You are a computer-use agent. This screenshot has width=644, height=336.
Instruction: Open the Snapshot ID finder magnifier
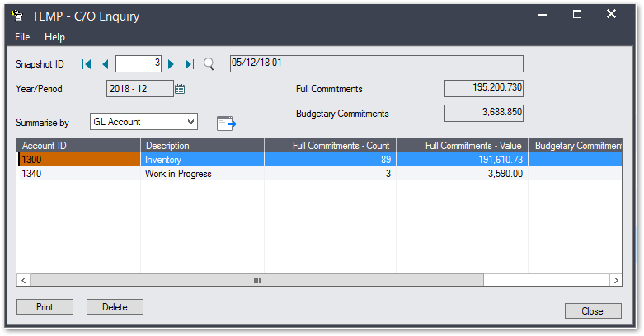click(209, 64)
